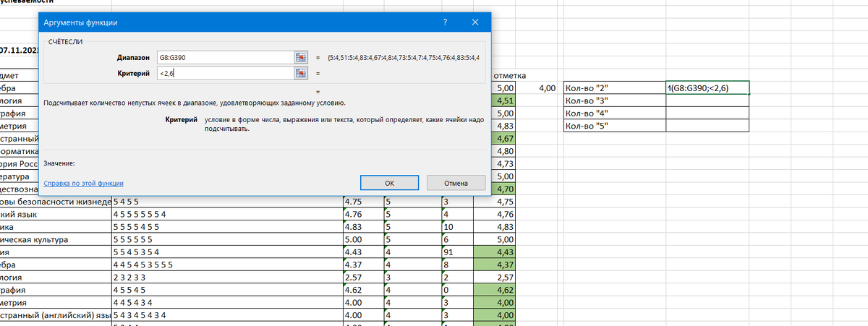Cancel the dialog with Отмена button
The height and width of the screenshot is (326, 868).
tap(456, 183)
